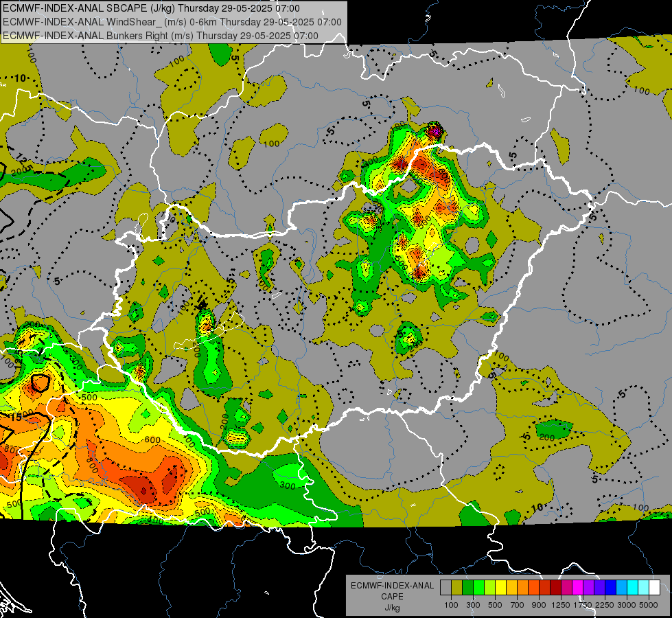Click the 600 contour label on the map
This screenshot has height=618, width=672.
[152, 439]
